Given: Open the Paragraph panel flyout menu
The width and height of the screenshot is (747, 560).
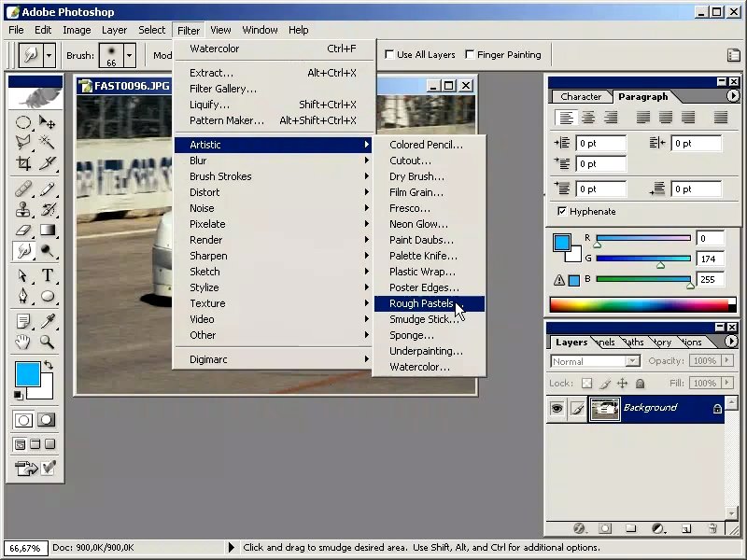Looking at the screenshot, I should [x=733, y=96].
